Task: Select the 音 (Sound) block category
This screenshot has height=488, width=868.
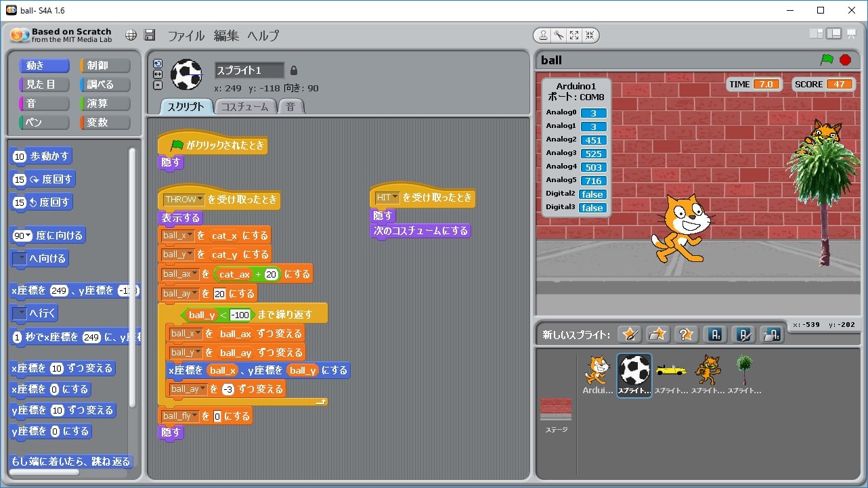Action: coord(44,104)
